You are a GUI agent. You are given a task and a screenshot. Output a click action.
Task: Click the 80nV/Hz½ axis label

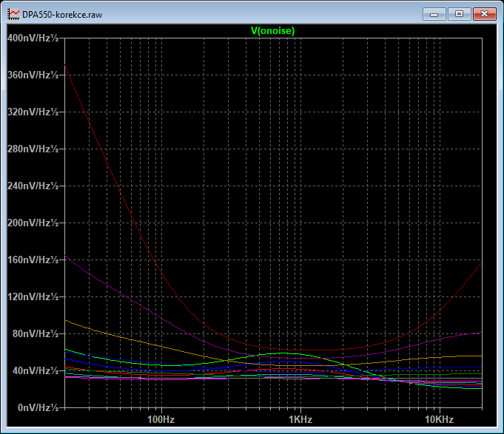point(36,333)
